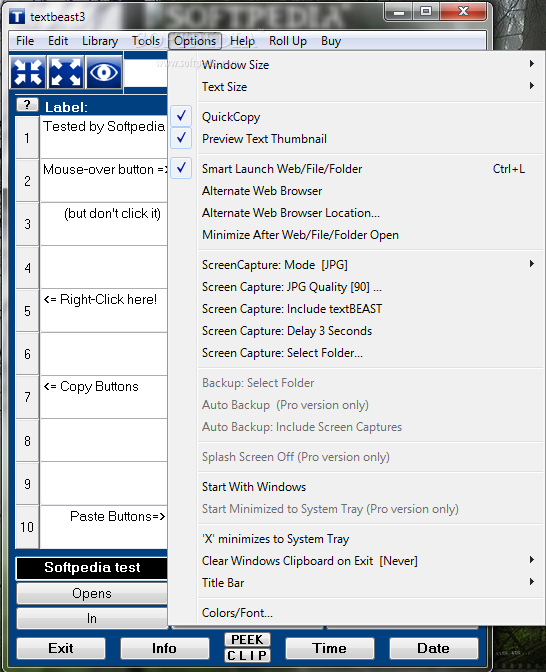Expand the Title Bar submenu

point(356,583)
